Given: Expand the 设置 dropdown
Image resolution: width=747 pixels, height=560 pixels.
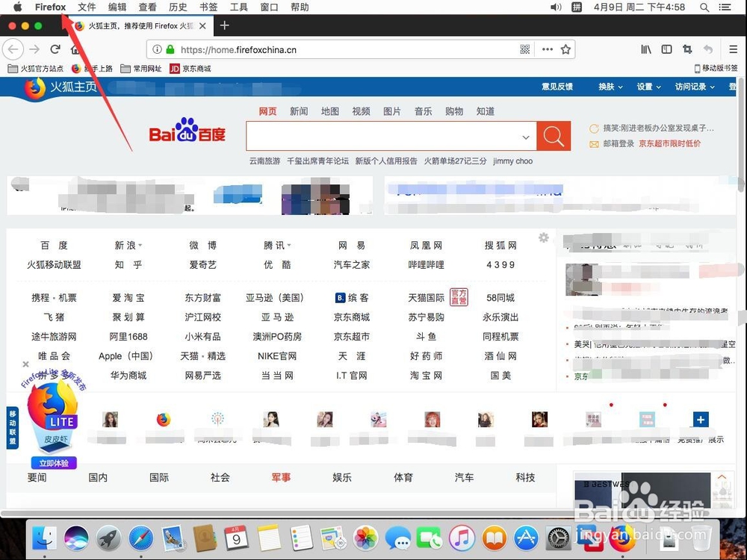Looking at the screenshot, I should click(x=649, y=87).
